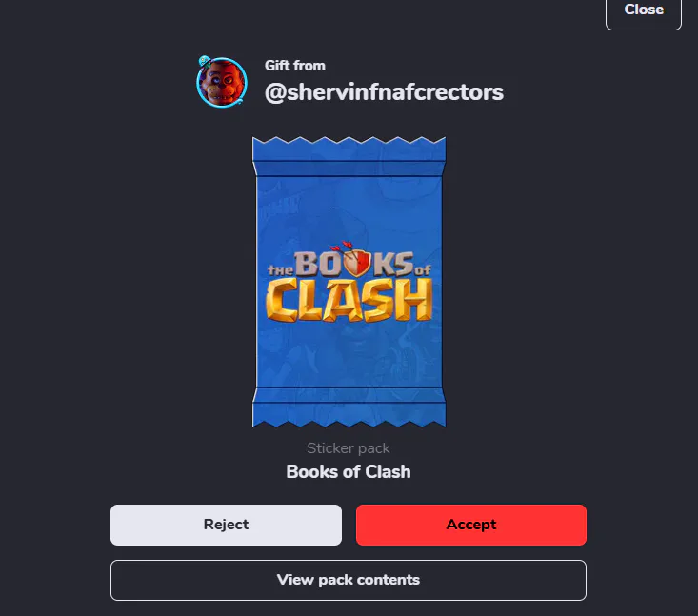Viewport: 698px width, 616px height.
Task: Reject the gifted sticker pack
Action: [x=226, y=525]
